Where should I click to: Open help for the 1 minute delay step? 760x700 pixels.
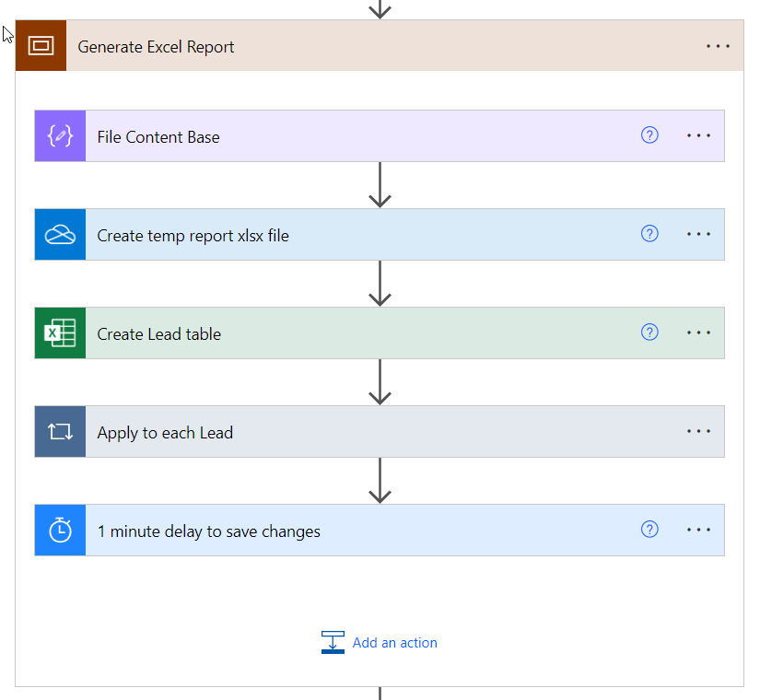point(649,530)
